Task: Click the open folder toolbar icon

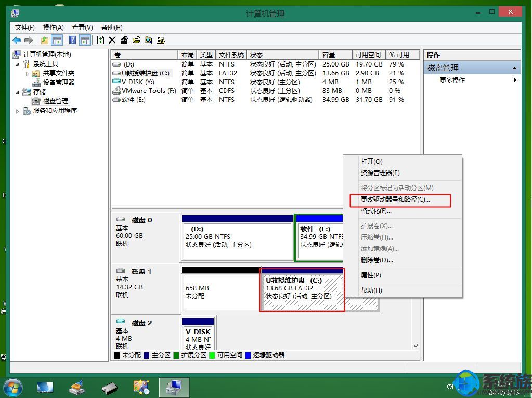Action: (x=136, y=41)
